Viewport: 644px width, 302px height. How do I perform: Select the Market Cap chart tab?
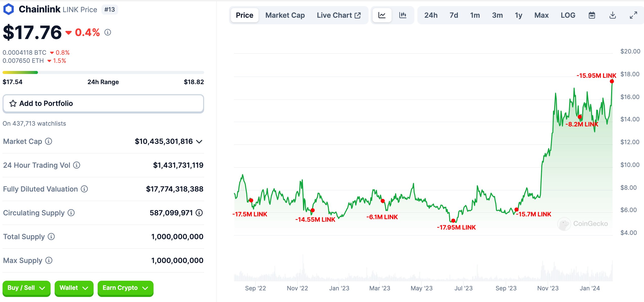click(285, 15)
